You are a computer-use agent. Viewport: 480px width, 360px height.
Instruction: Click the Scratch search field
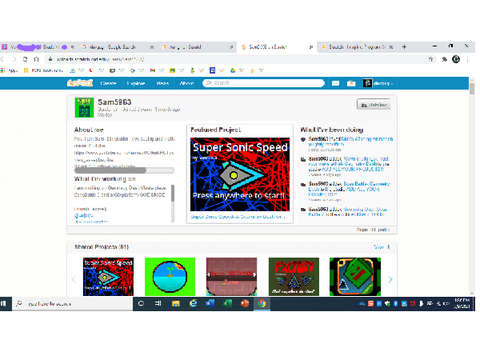pyautogui.click(x=263, y=83)
